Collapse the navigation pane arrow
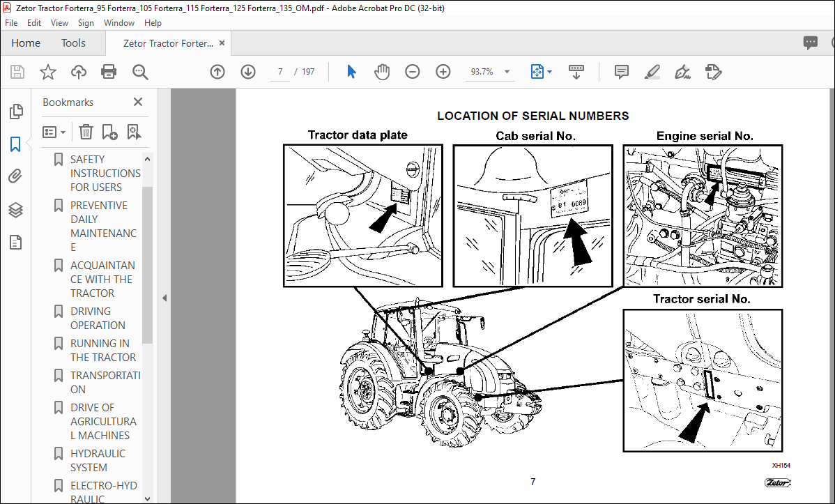This screenshot has width=835, height=504. click(164, 298)
